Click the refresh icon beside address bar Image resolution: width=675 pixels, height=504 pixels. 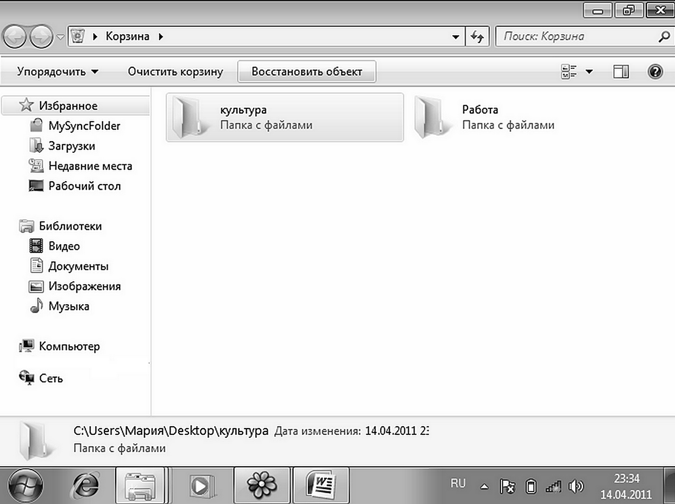click(x=477, y=37)
